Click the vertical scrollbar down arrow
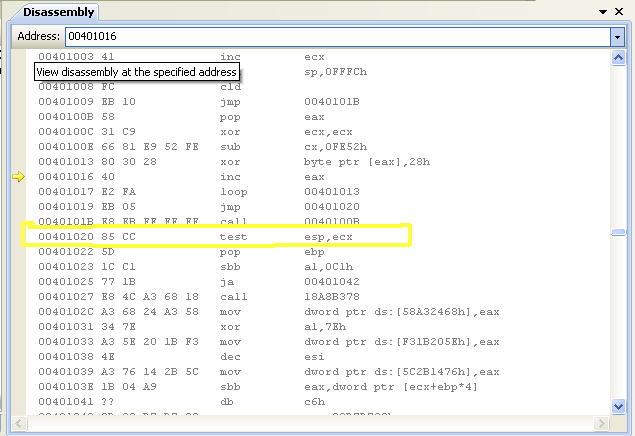This screenshot has width=635, height=436. pyautogui.click(x=618, y=406)
